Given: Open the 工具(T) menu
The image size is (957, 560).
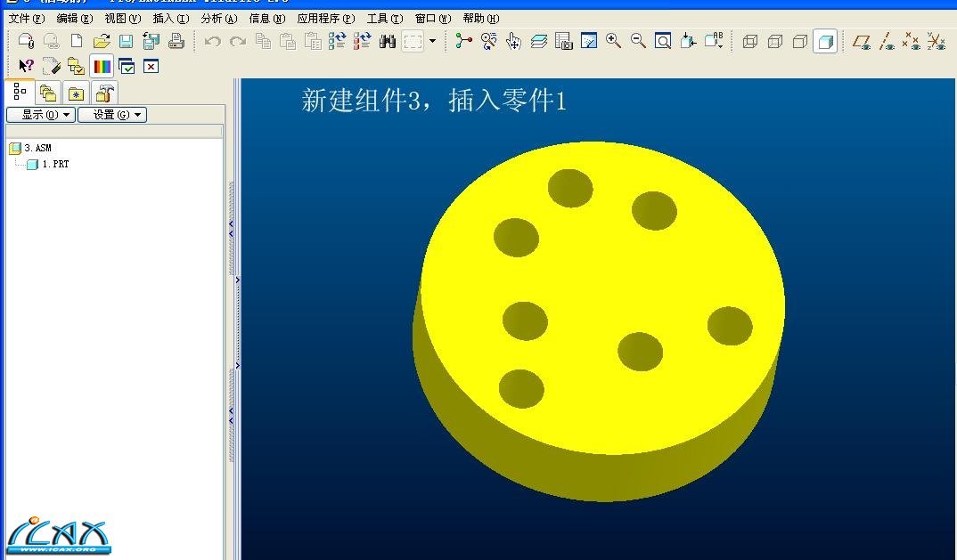Looking at the screenshot, I should (385, 19).
